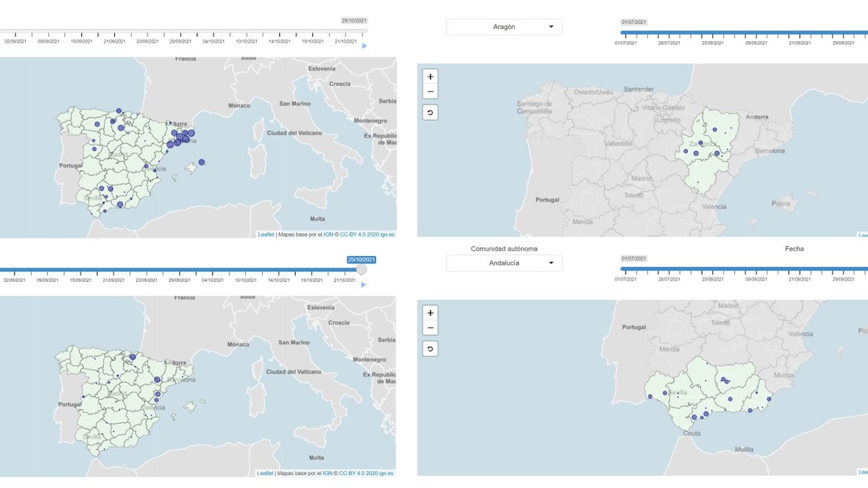This screenshot has height=488, width=868.
Task: Click the 'Barcelona' label on the Aragón map
Action: click(x=769, y=151)
